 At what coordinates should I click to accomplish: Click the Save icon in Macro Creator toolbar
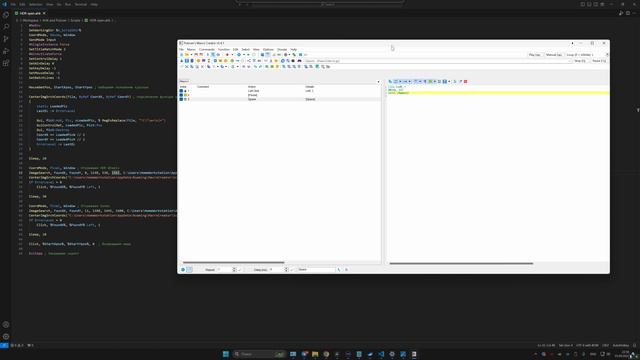(196, 55)
